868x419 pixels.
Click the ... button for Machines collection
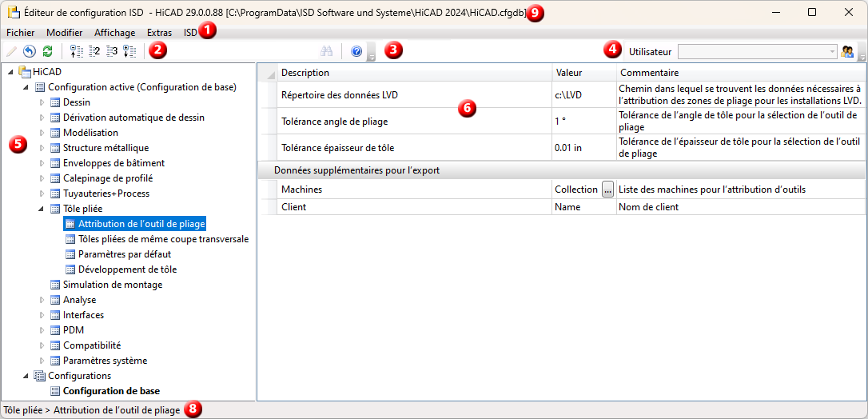[607, 190]
